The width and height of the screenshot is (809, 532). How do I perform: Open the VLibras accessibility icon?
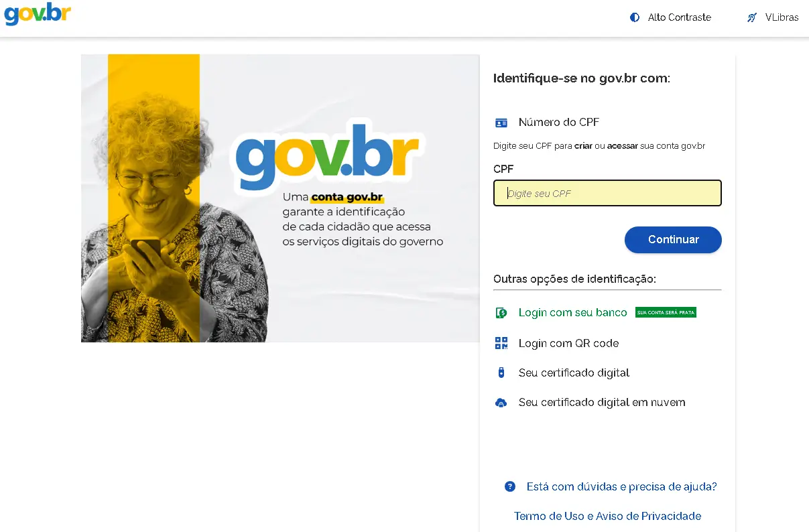tap(752, 17)
